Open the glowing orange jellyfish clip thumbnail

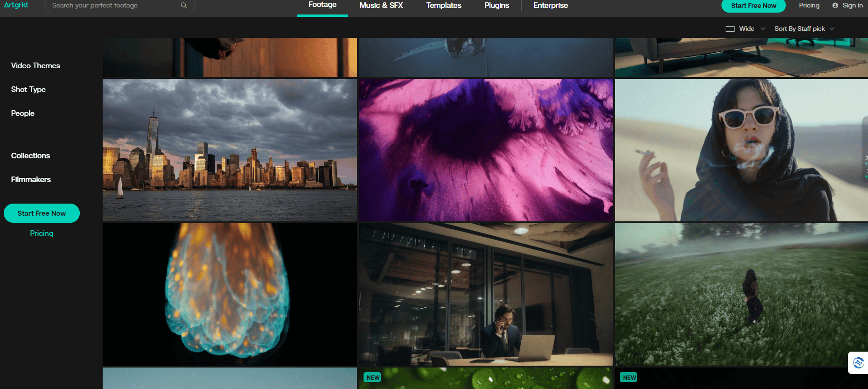230,294
